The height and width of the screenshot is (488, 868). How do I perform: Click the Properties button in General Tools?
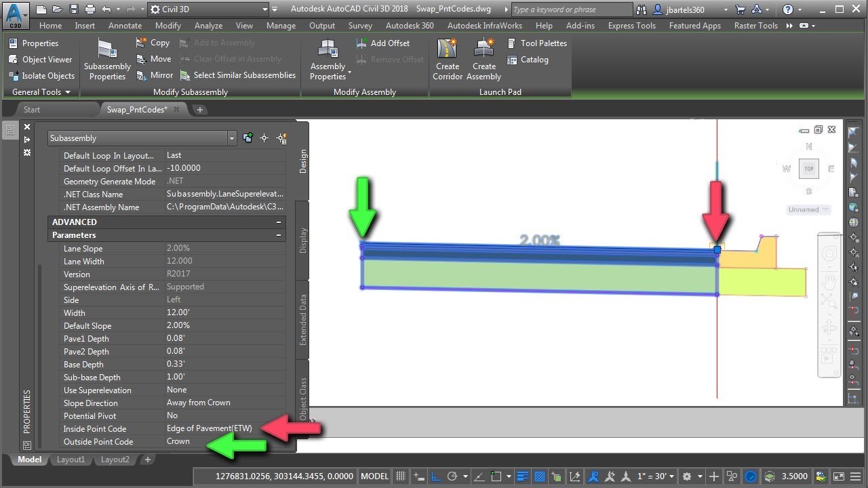coord(34,43)
